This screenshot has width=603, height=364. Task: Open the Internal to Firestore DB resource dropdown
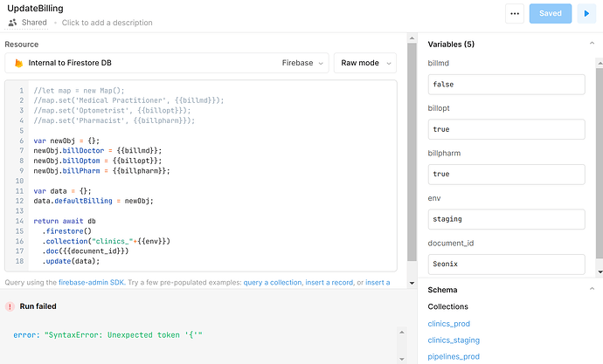[167, 63]
